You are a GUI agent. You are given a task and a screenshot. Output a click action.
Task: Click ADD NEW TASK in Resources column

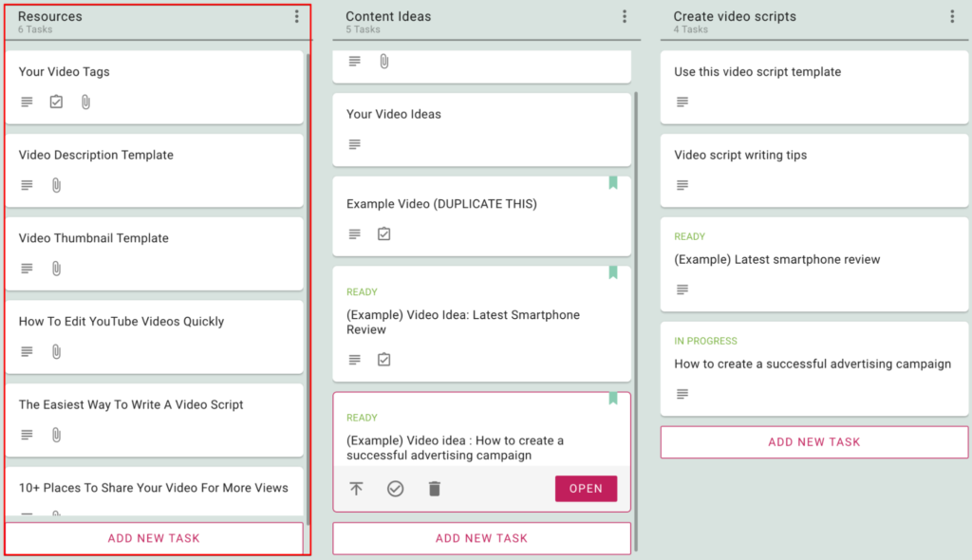pyautogui.click(x=155, y=538)
